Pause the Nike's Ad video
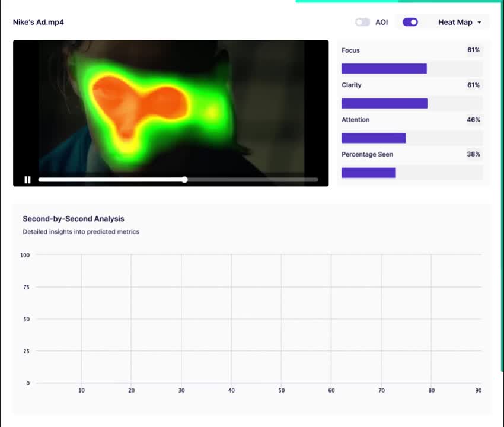504x427 pixels. [28, 180]
